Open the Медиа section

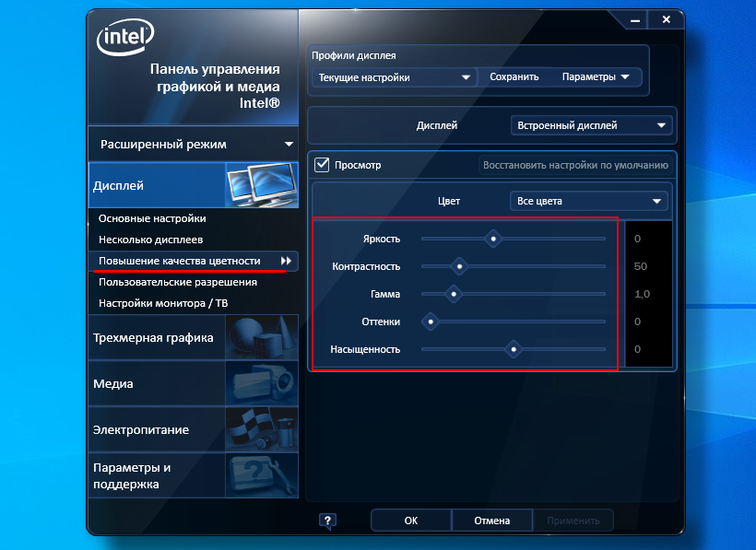[x=194, y=383]
